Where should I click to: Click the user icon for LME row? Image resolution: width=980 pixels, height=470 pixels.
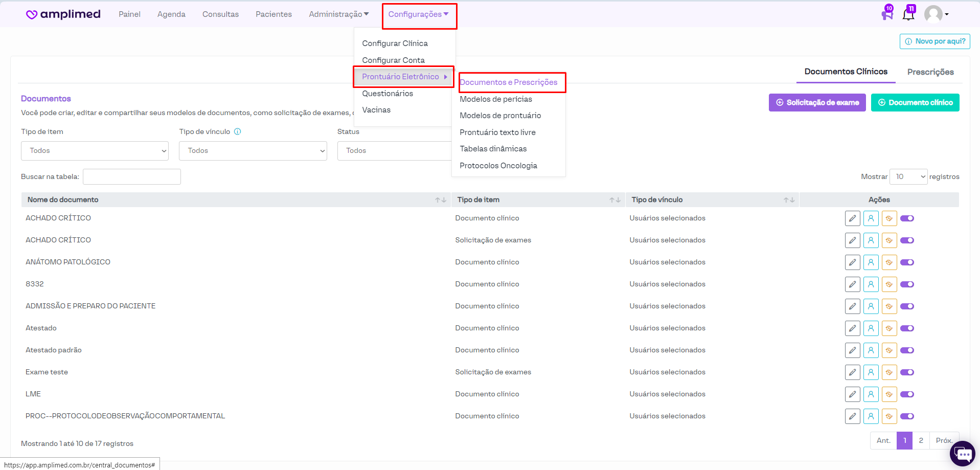pyautogui.click(x=871, y=394)
